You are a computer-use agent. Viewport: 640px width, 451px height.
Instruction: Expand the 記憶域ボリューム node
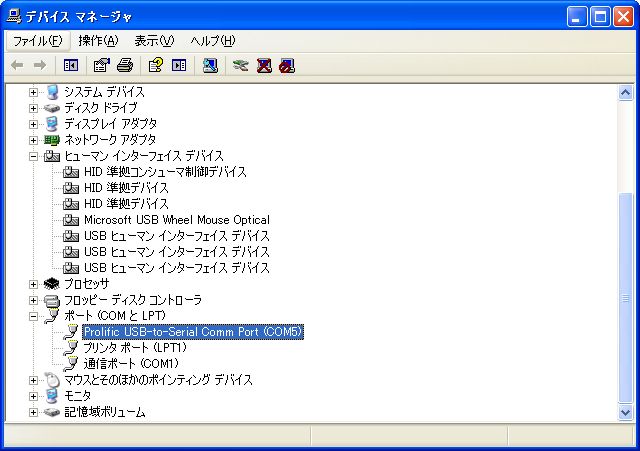tap(33, 412)
